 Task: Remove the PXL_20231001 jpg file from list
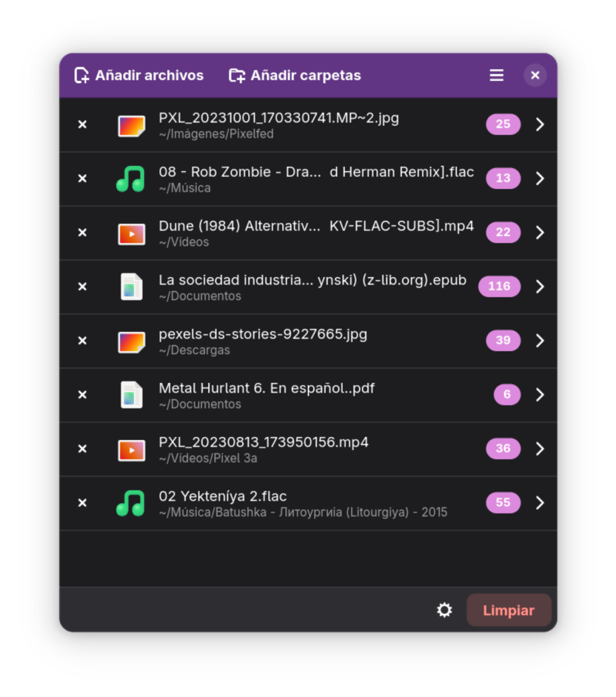(83, 124)
